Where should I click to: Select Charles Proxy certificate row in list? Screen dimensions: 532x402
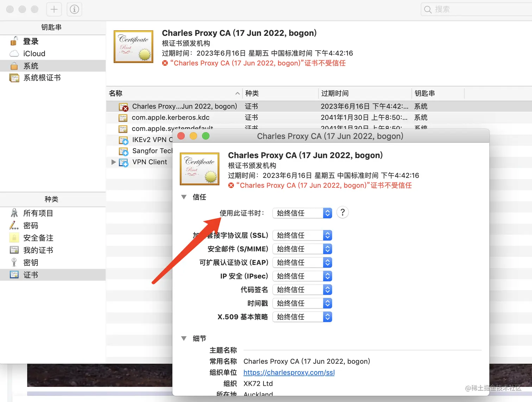click(x=319, y=106)
